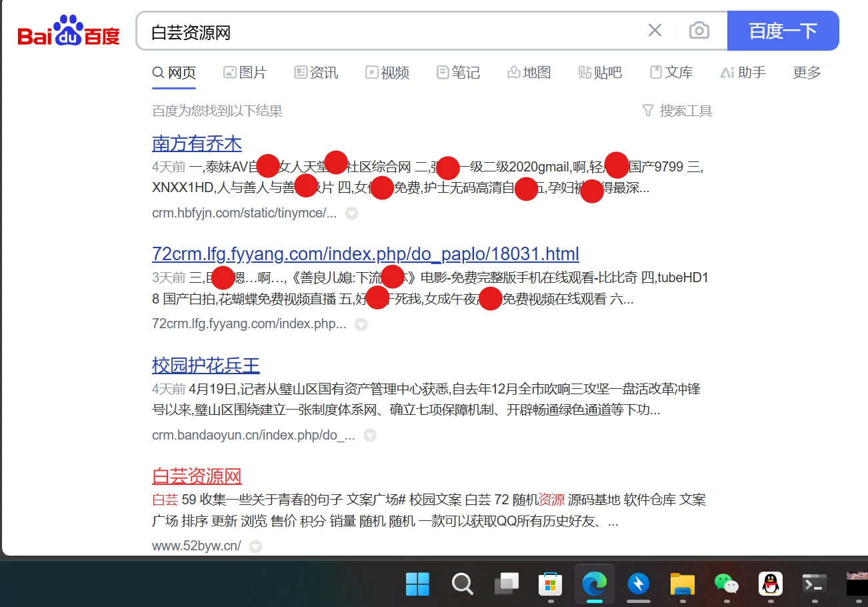
Task: Expand the 更多 menu
Action: [x=807, y=73]
